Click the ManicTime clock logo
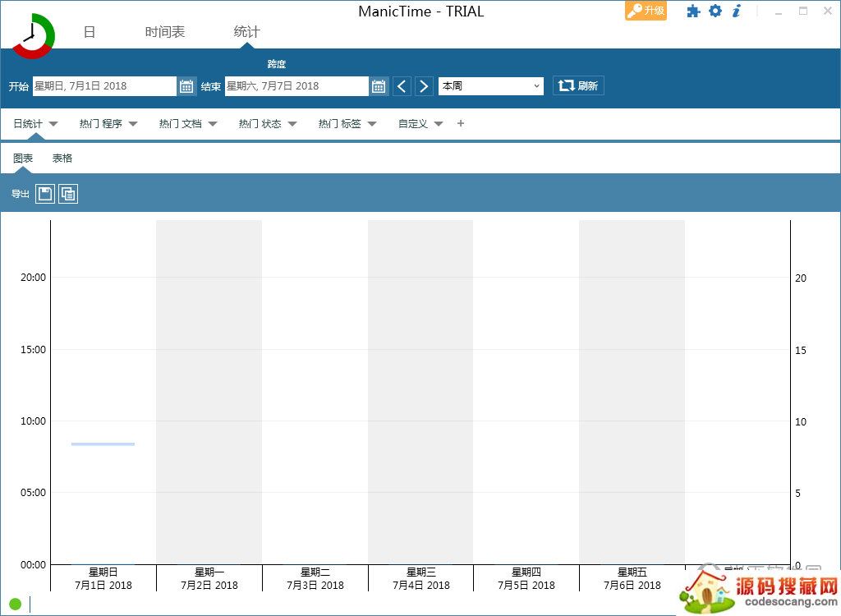This screenshot has height=616, width=841. tap(33, 35)
